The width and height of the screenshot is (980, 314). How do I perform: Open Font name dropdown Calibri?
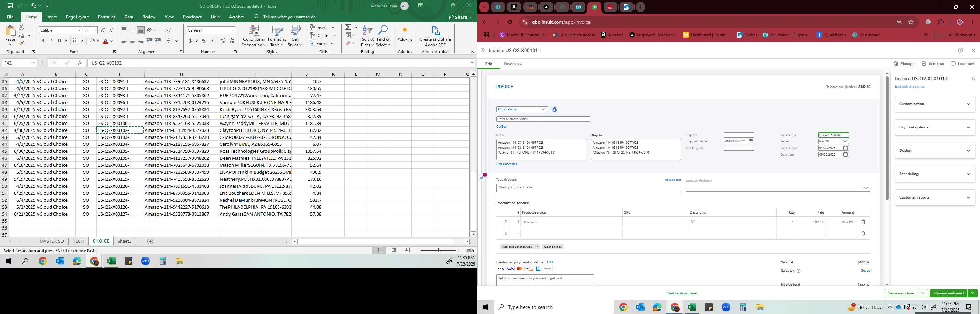pyautogui.click(x=80, y=30)
